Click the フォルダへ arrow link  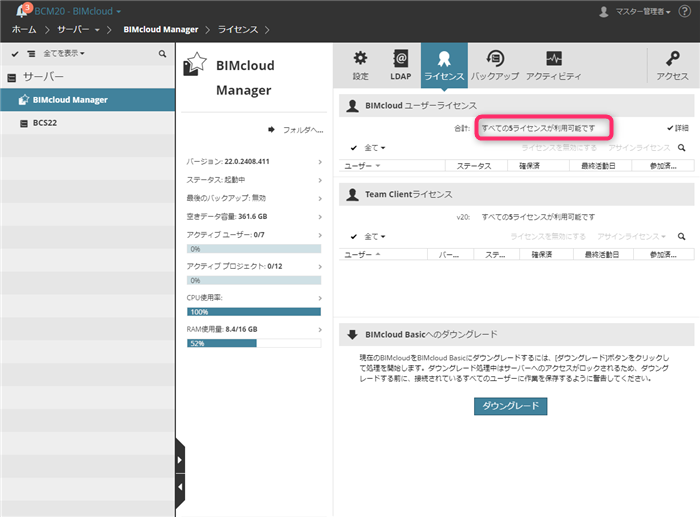(x=296, y=130)
